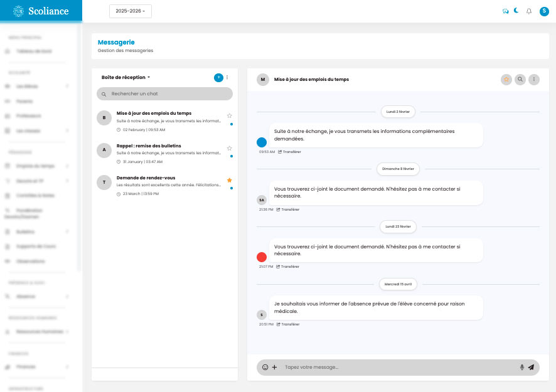
Task: Click Transférer under the 21:07 PM message
Action: coord(287,267)
